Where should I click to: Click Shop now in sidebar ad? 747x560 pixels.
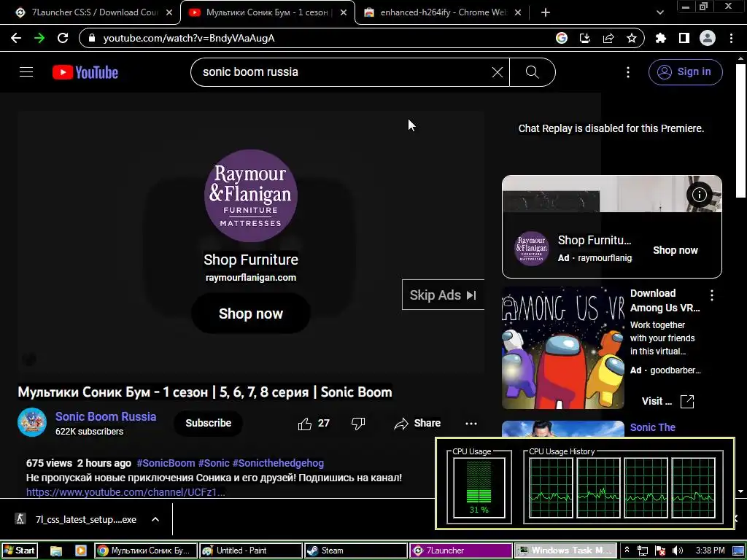pos(675,251)
